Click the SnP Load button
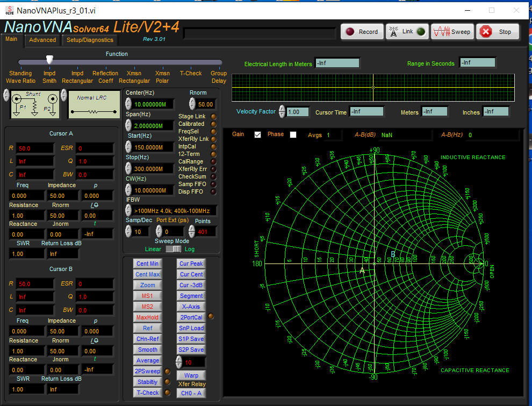 click(191, 328)
